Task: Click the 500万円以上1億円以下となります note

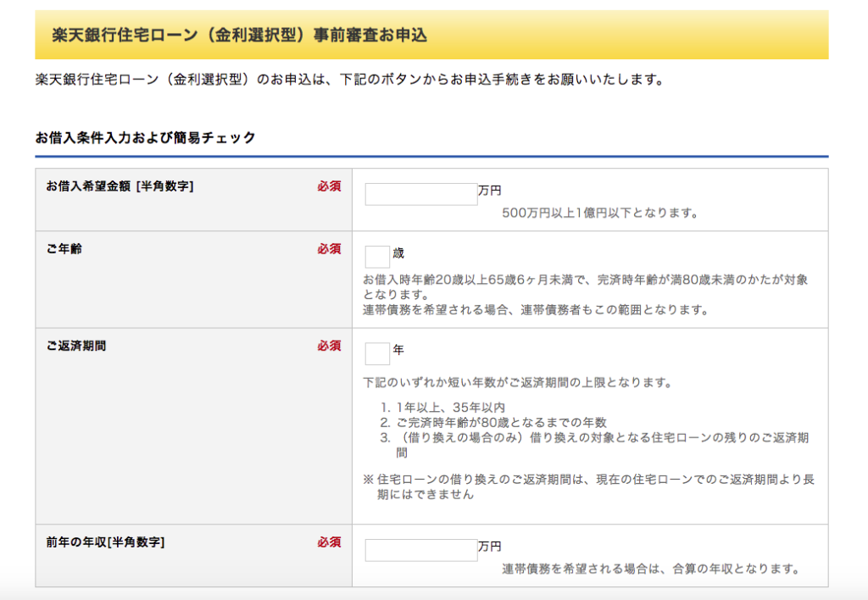Action: click(600, 213)
